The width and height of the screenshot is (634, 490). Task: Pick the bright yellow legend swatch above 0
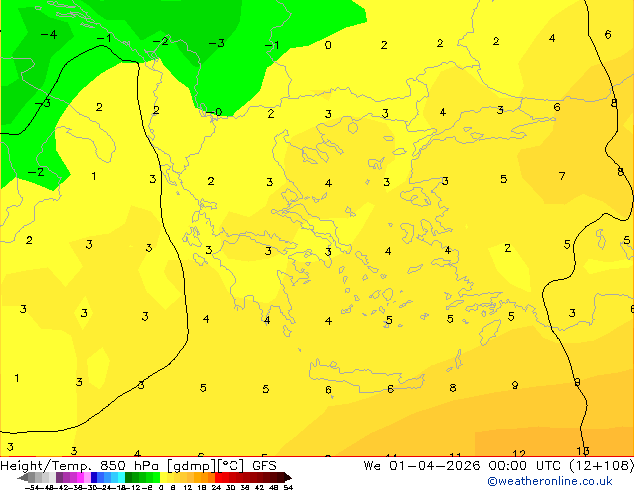click(163, 477)
